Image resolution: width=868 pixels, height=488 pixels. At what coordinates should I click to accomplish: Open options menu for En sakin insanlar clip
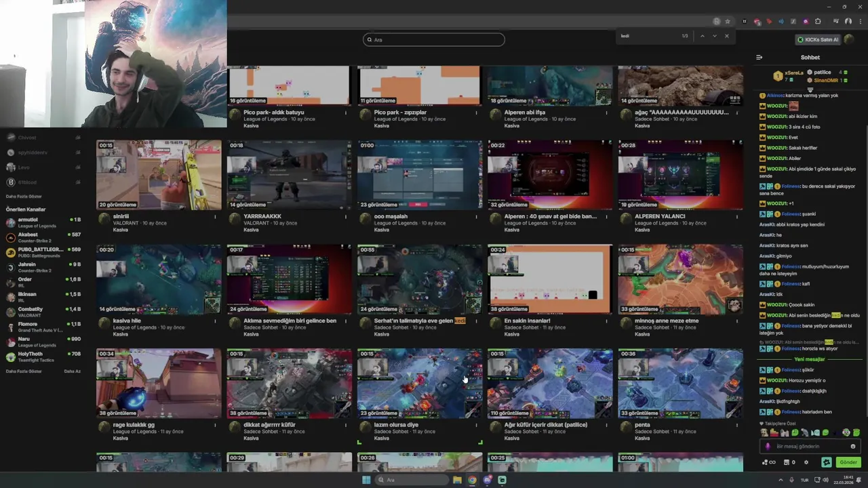[x=606, y=321]
